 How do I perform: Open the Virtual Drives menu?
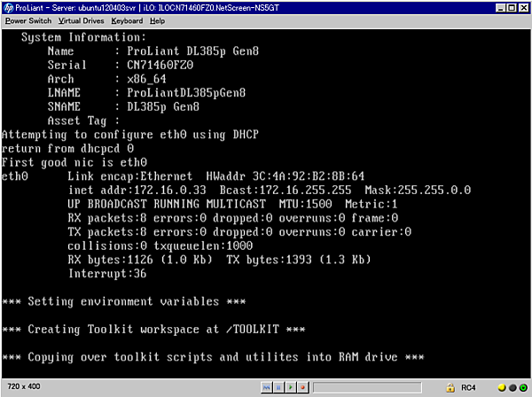point(81,21)
